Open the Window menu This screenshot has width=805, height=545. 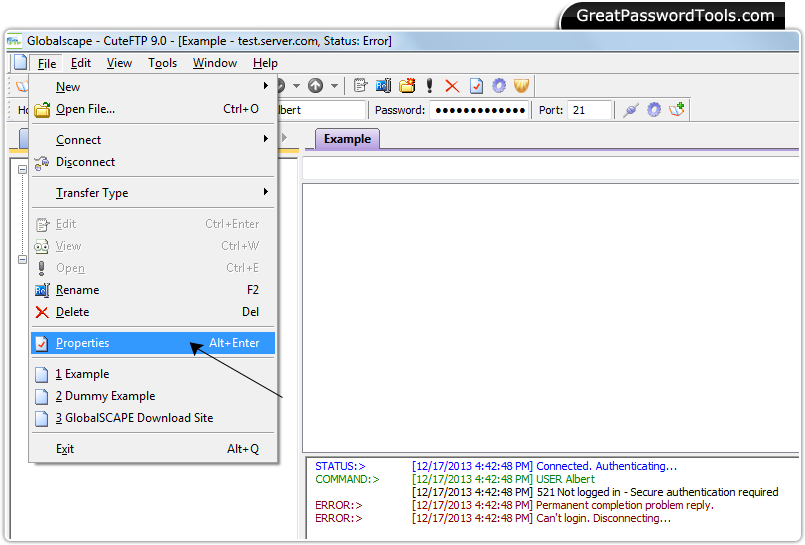215,63
